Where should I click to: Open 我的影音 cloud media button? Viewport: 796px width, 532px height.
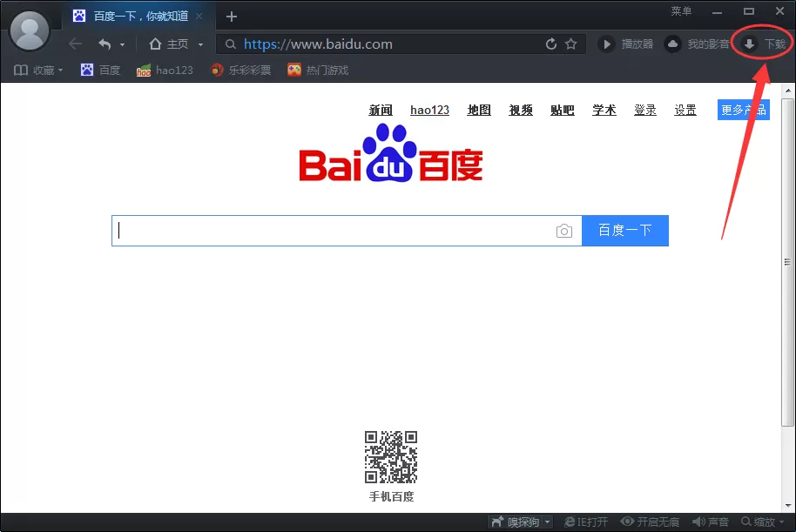pos(697,44)
